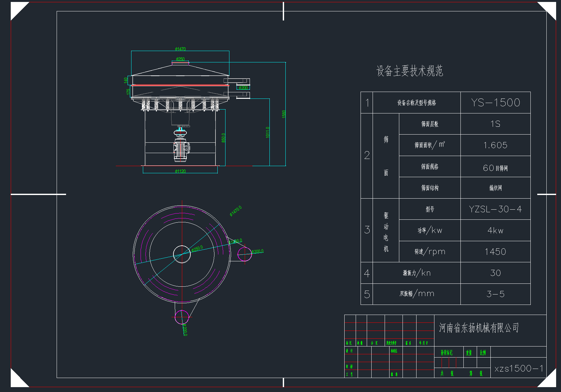Click drawing number xzs1500-1 in title block

[519, 368]
